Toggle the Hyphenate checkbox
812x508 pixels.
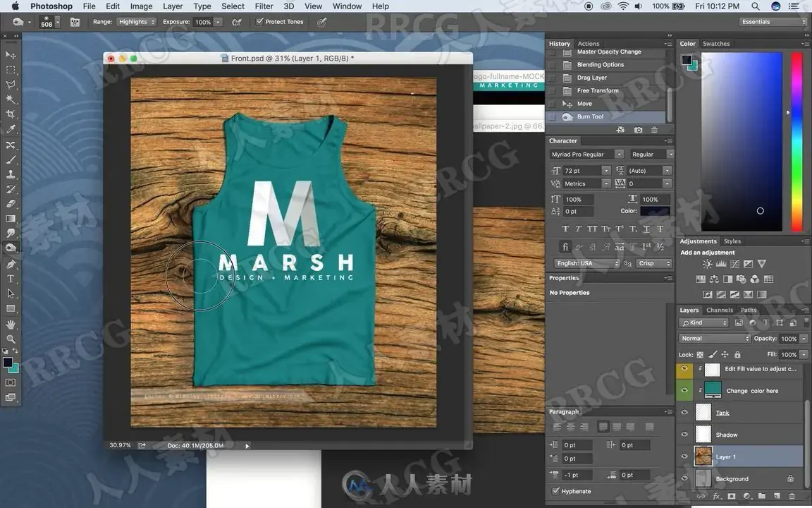[555, 491]
